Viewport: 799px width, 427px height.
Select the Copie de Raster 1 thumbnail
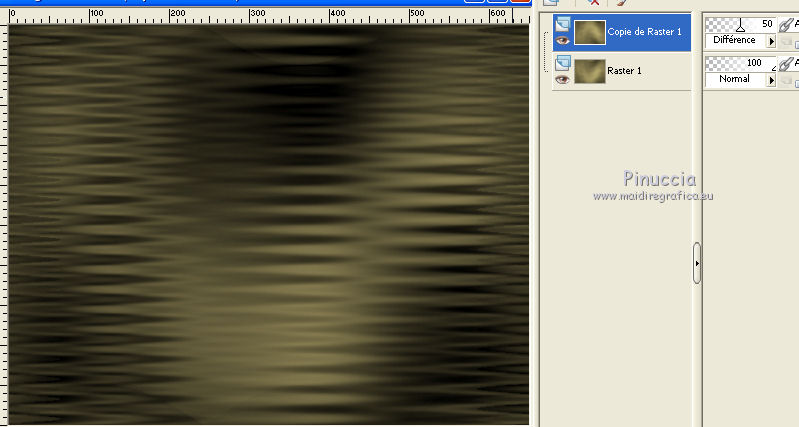coord(590,32)
